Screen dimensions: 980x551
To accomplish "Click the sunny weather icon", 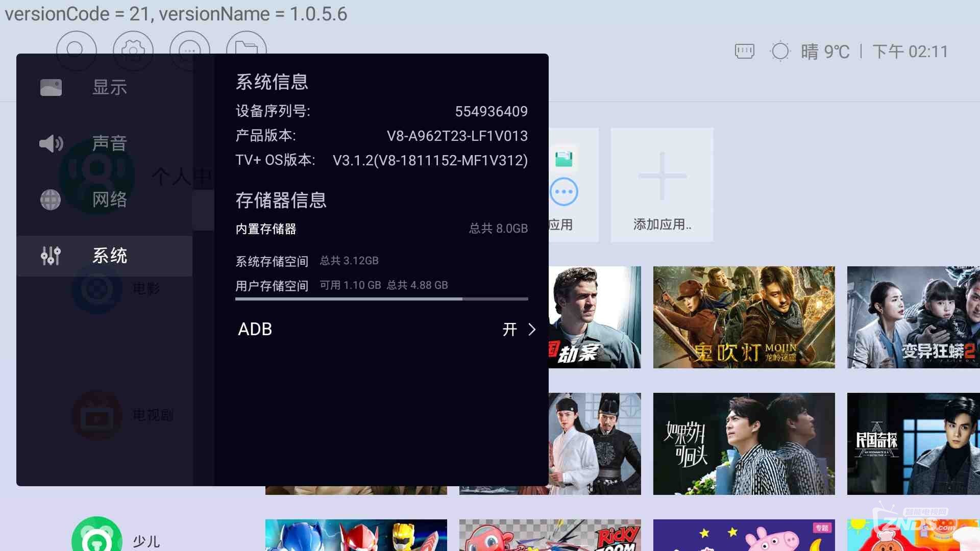I will tap(780, 51).
